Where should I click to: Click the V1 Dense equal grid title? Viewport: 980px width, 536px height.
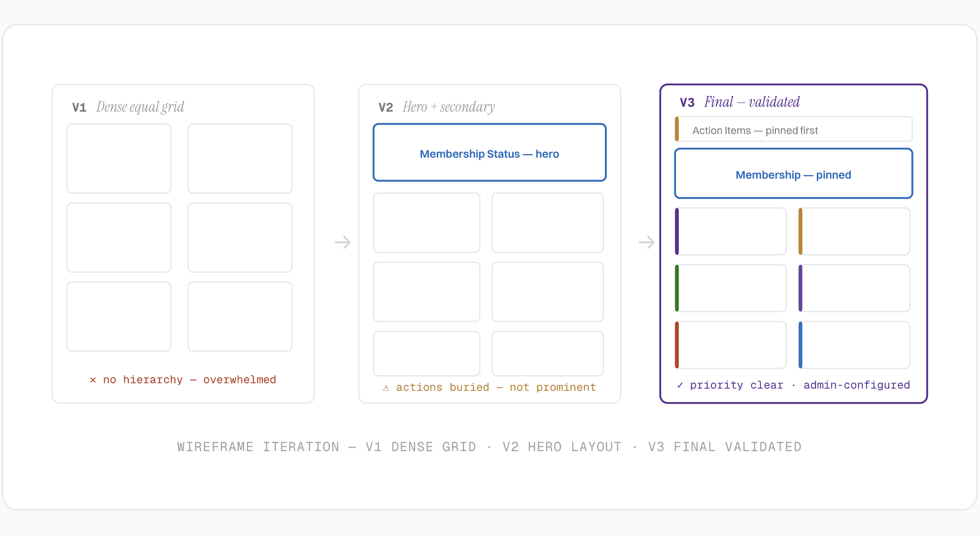(128, 107)
